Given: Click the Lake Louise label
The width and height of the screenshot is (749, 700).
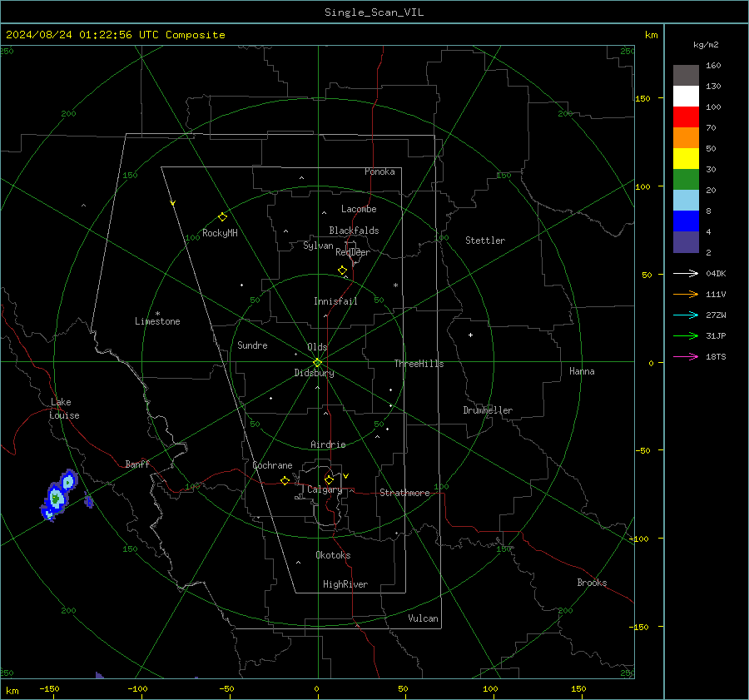Looking at the screenshot, I should point(64,409).
